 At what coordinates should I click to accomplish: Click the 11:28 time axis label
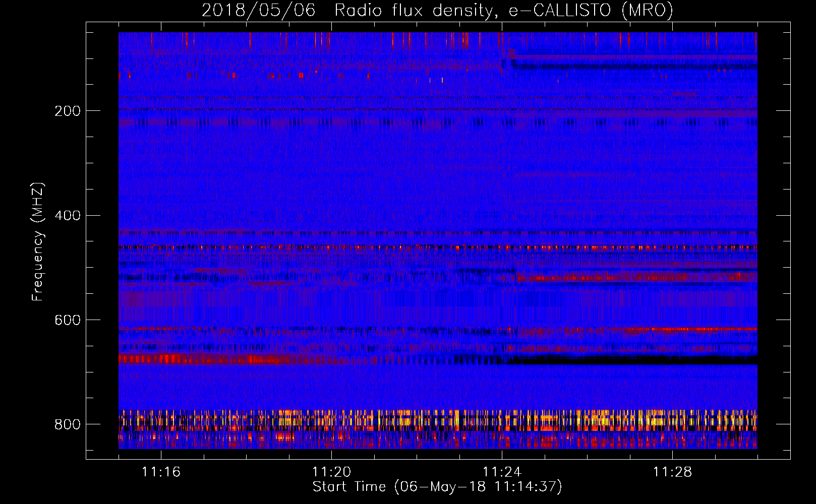672,472
